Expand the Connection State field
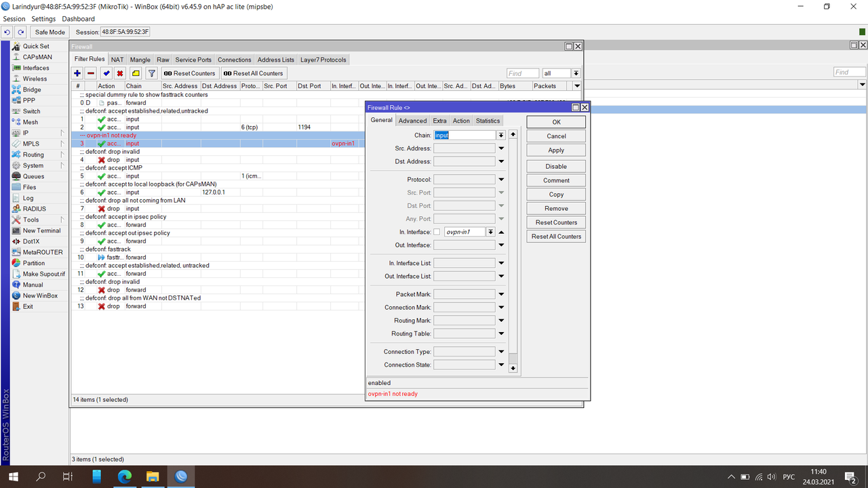 [501, 365]
